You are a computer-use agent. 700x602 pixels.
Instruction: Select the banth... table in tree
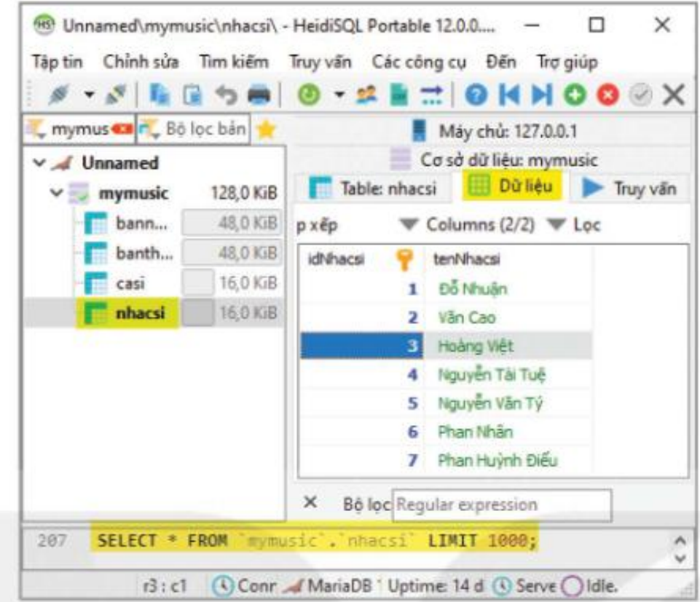coord(144,253)
